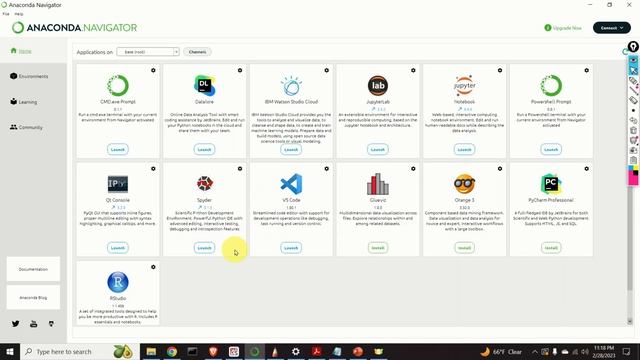Click the Powershell Prompt application icon
Viewport: 640px width, 360px height.
pyautogui.click(x=551, y=86)
